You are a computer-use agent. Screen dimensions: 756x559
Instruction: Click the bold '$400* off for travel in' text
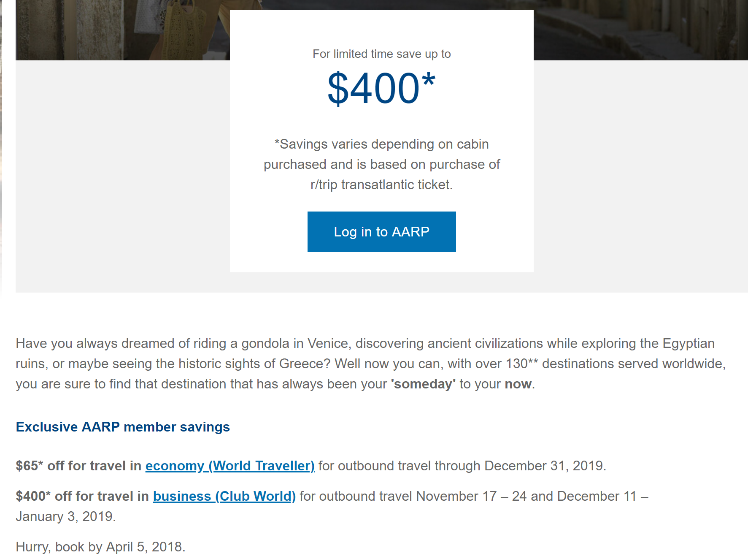(82, 496)
